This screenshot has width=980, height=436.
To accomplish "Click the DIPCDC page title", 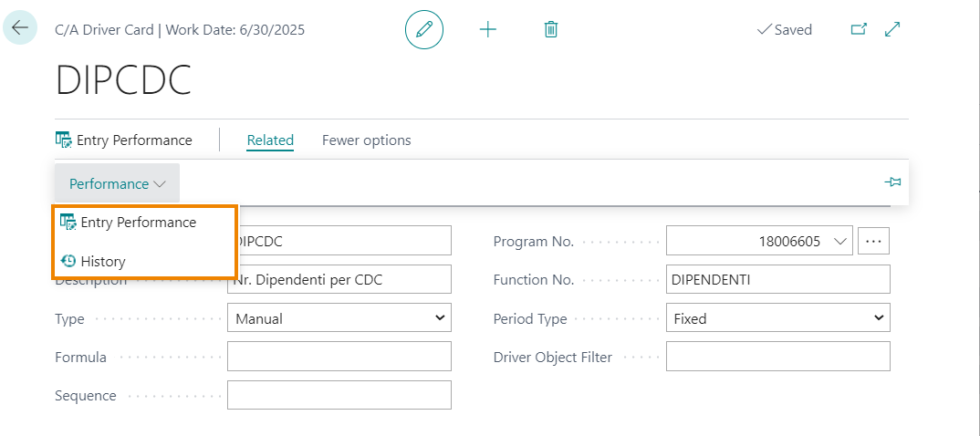I will pos(123,79).
